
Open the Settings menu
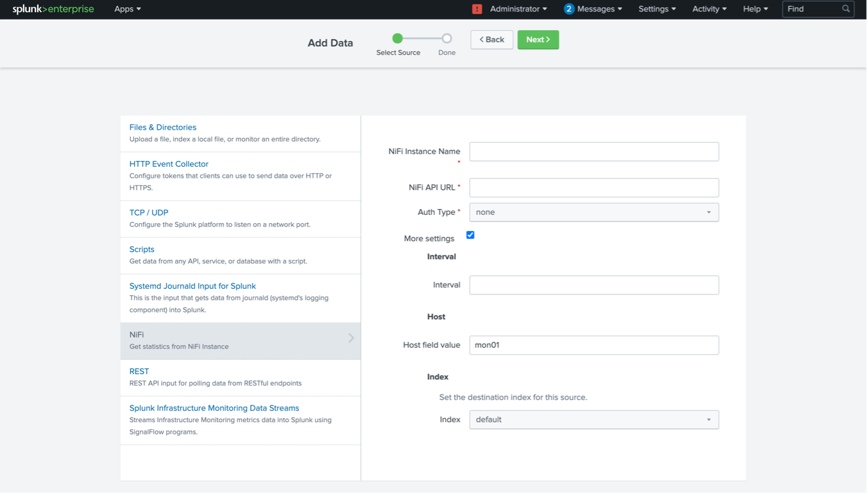click(x=657, y=9)
